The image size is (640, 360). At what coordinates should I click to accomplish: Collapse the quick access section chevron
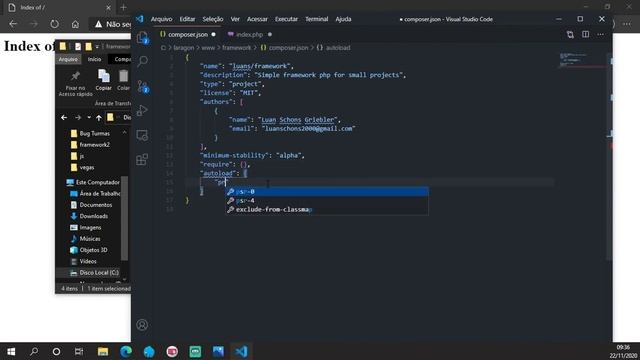pyautogui.click(x=124, y=133)
